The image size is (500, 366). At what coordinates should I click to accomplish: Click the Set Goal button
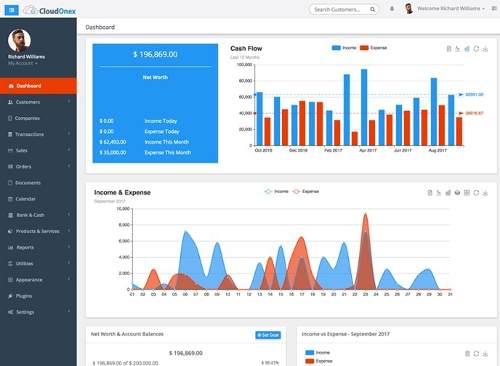pos(268,335)
